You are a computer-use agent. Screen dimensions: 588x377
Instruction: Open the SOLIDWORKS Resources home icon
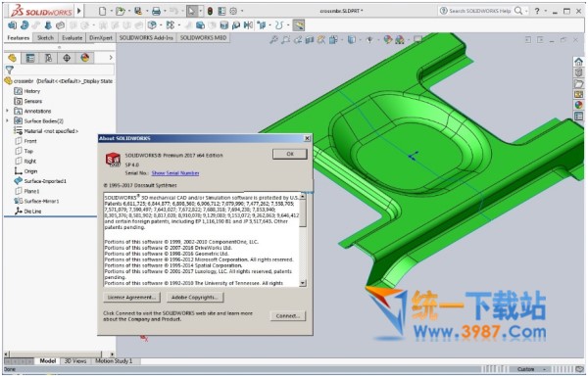[578, 62]
